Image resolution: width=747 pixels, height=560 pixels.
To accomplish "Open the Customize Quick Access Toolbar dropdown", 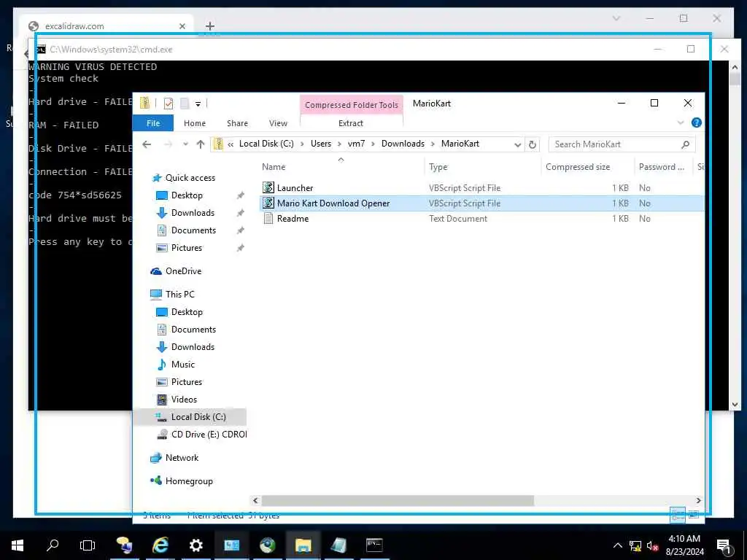I will pos(198,104).
